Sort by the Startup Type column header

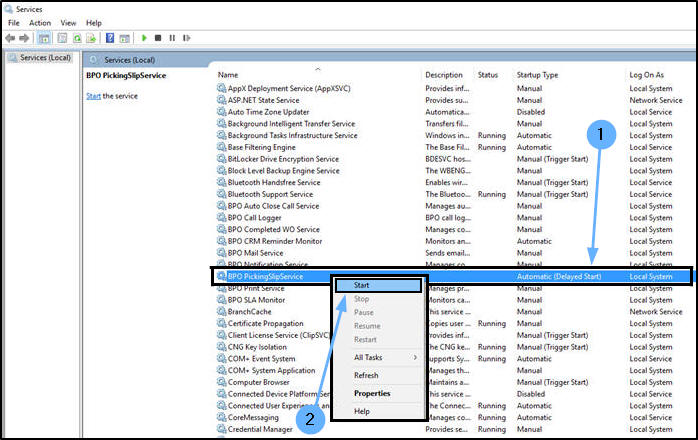pos(537,75)
